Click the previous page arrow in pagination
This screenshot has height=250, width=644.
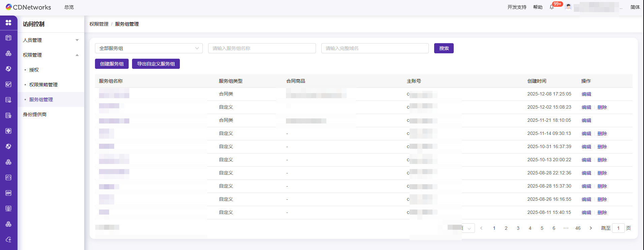tap(481, 228)
